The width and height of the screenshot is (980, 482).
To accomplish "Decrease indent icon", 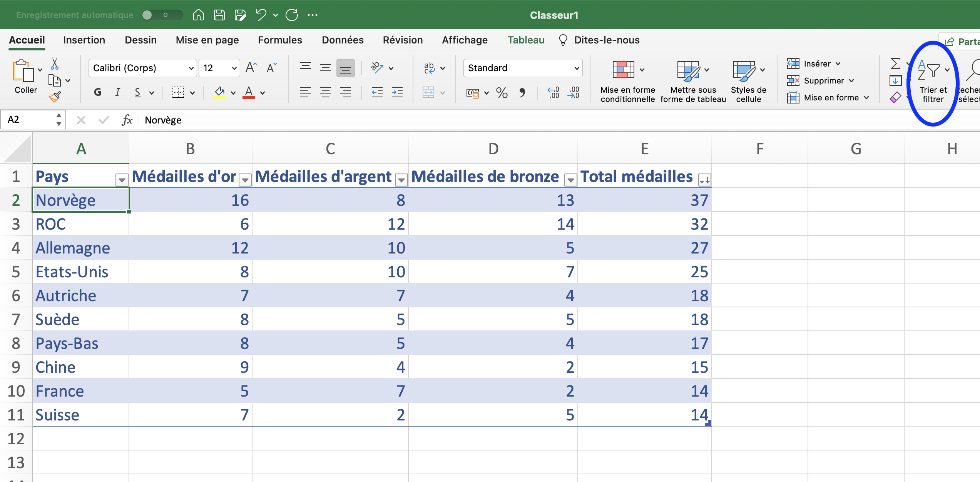I will 377,92.
